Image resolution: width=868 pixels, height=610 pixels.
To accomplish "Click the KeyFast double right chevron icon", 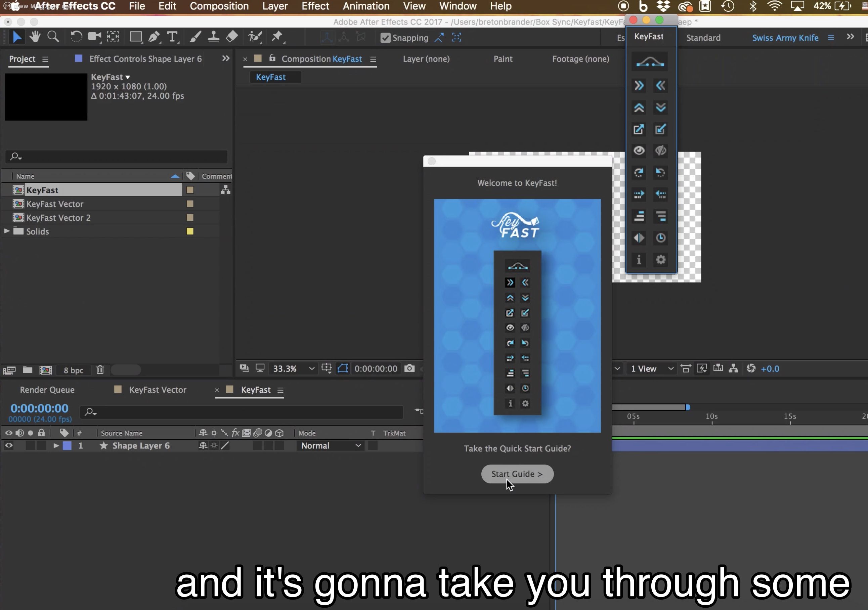I will point(639,86).
